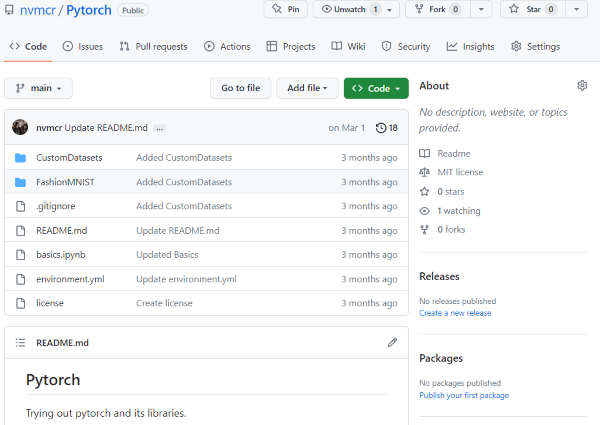
Task: Click Create a new release link
Action: click(x=455, y=313)
